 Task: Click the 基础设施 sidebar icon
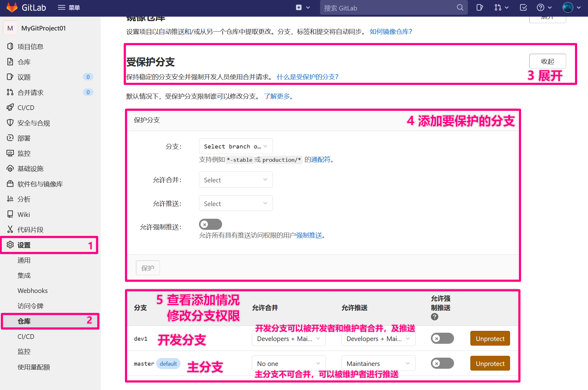pyautogui.click(x=10, y=169)
